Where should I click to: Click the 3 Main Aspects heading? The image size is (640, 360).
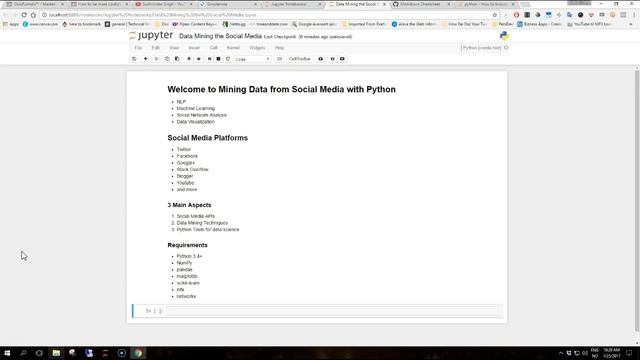tap(189, 205)
